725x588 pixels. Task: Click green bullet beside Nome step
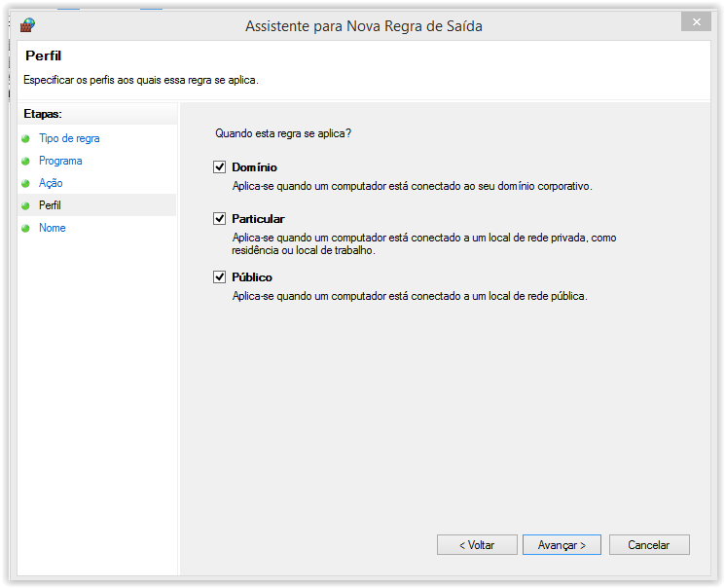[26, 229]
